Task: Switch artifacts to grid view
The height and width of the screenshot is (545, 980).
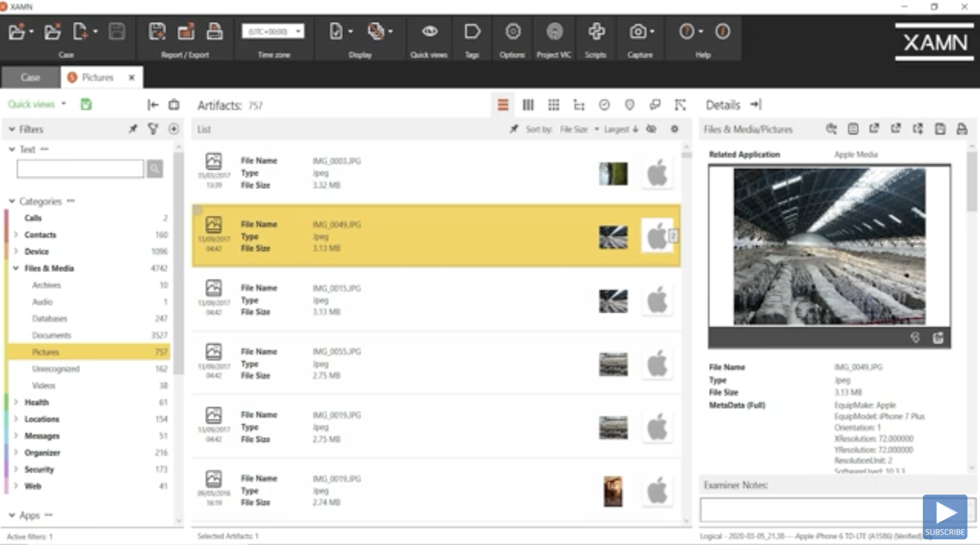Action: point(554,105)
